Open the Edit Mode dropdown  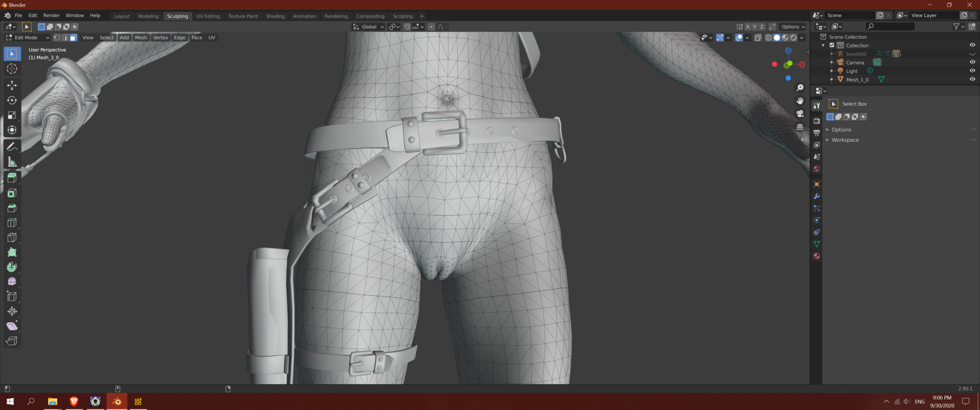pyautogui.click(x=28, y=37)
